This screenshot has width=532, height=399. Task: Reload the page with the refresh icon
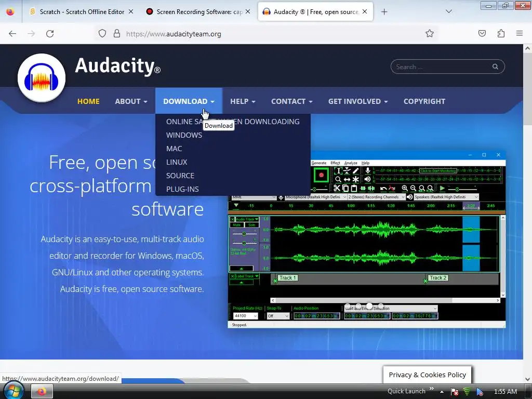point(50,34)
